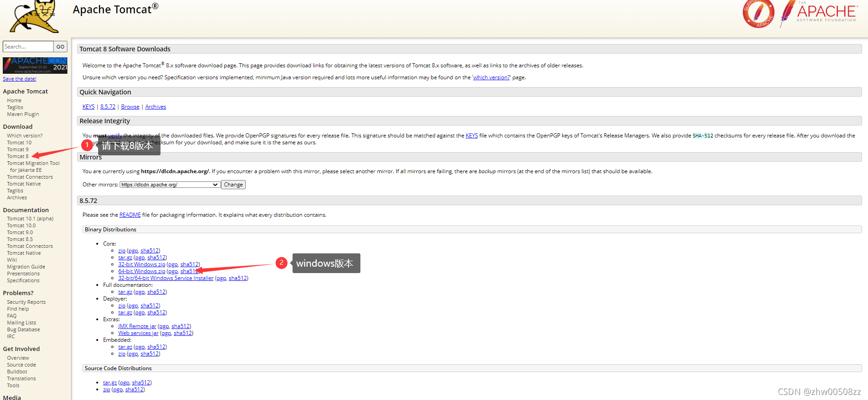The image size is (868, 400).
Task: Focus the Search input field
Action: [28, 47]
